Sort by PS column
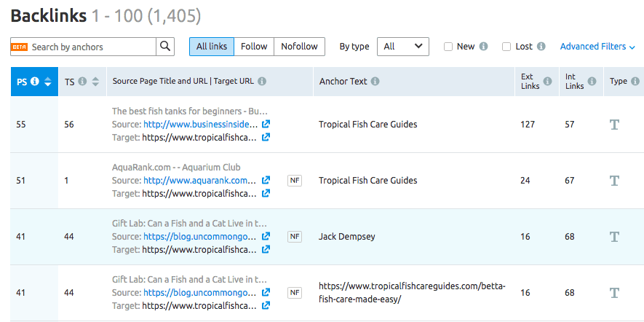Image resolution: width=644 pixels, height=322 pixels. point(48,82)
